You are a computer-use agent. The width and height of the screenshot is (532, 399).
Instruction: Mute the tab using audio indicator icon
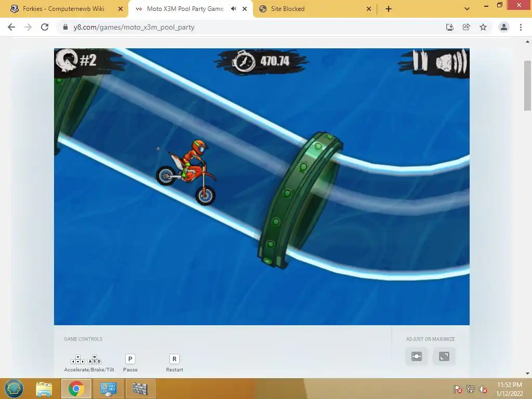[233, 9]
